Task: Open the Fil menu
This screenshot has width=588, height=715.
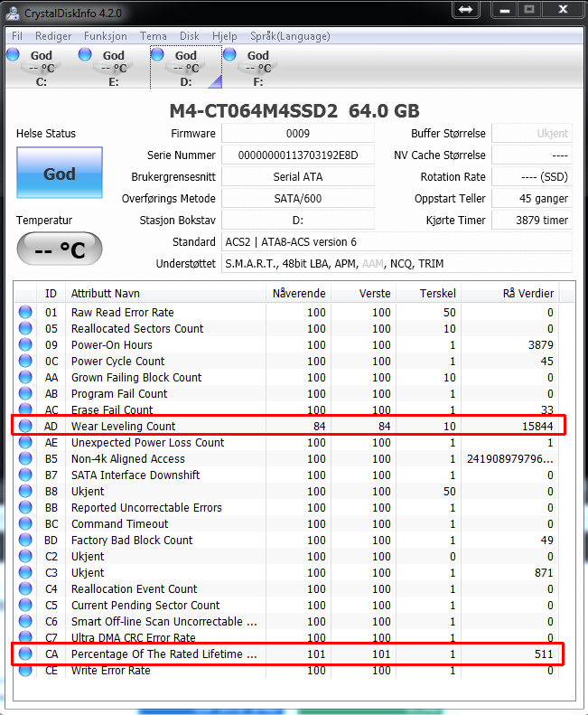Action: click(x=17, y=36)
